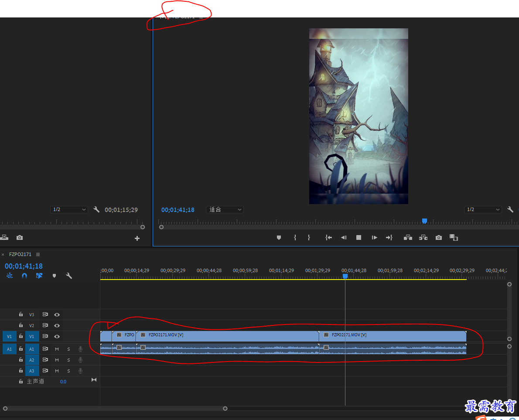Open the 适合 zoom level dropdown
Screen dimensions: 519x420
click(225, 209)
